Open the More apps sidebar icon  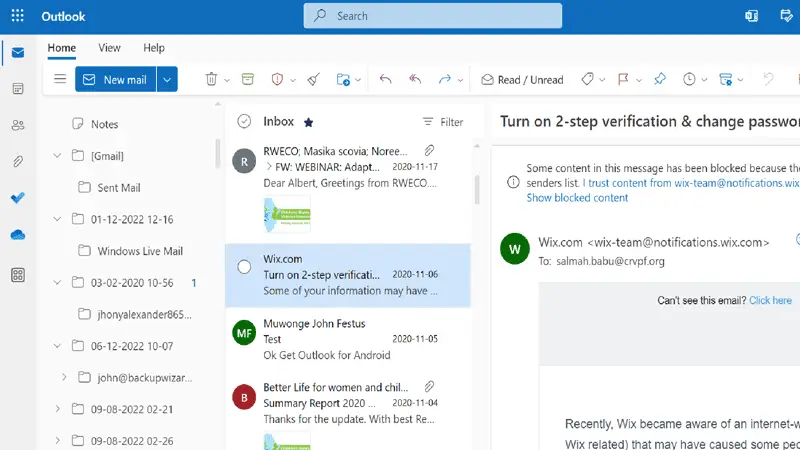coord(18,275)
